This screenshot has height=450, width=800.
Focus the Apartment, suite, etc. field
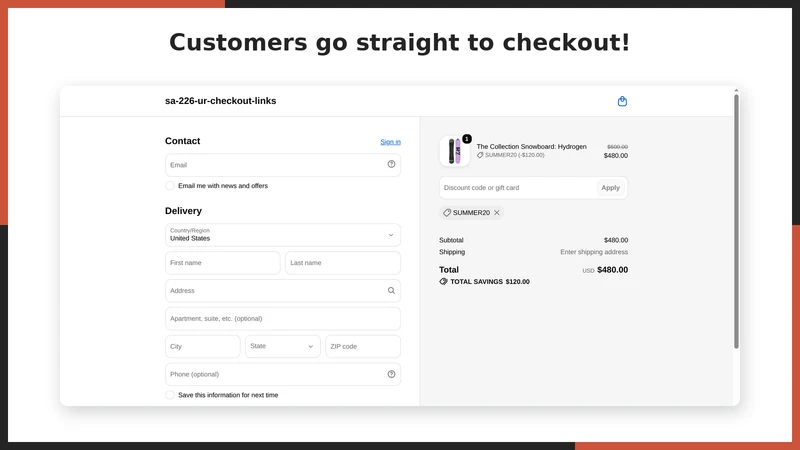pos(283,318)
